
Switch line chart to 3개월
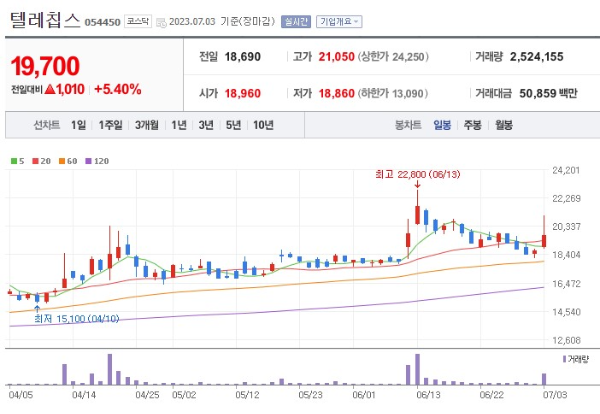(147, 125)
